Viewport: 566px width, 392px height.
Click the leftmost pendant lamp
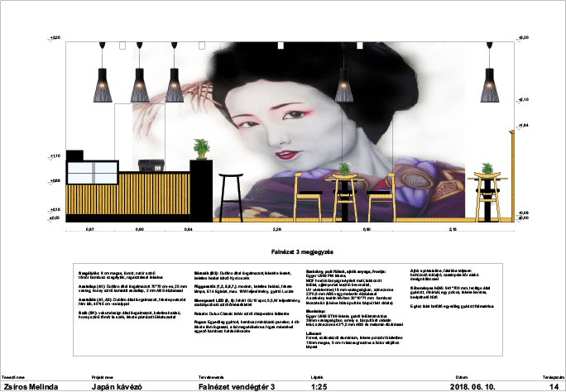[x=102, y=86]
